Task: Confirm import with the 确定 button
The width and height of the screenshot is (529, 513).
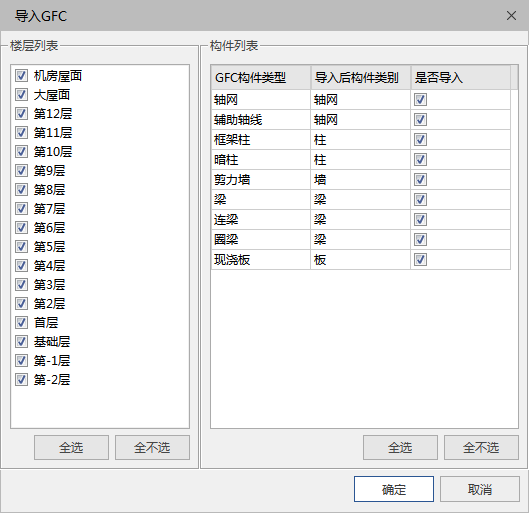Action: point(394,489)
